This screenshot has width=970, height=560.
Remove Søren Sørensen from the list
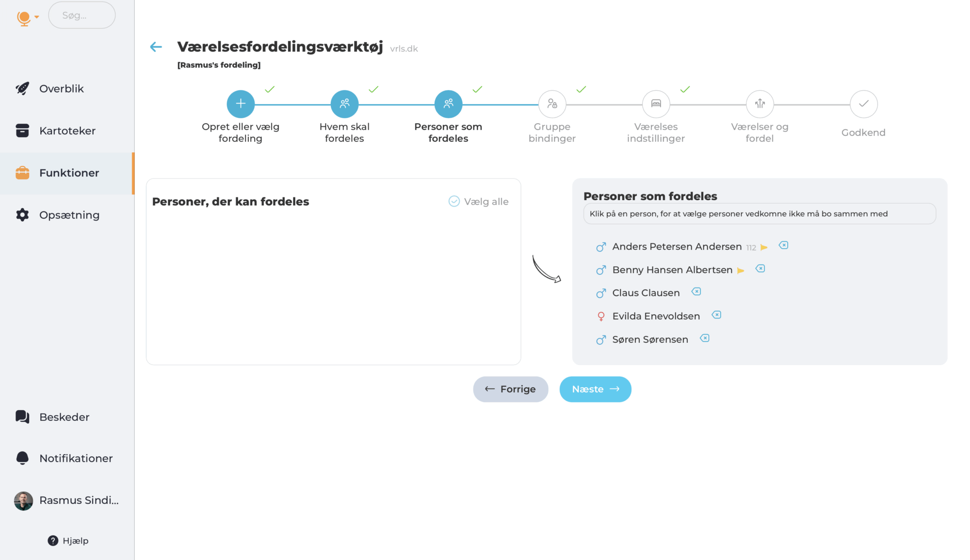click(705, 338)
